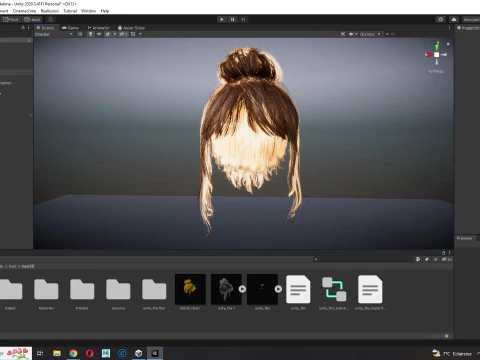Open Opera browser from taskbar
The image size is (480, 360).
tap(90, 353)
